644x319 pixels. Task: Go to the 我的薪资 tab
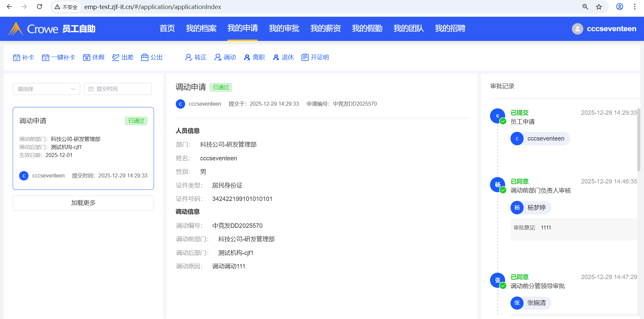325,29
